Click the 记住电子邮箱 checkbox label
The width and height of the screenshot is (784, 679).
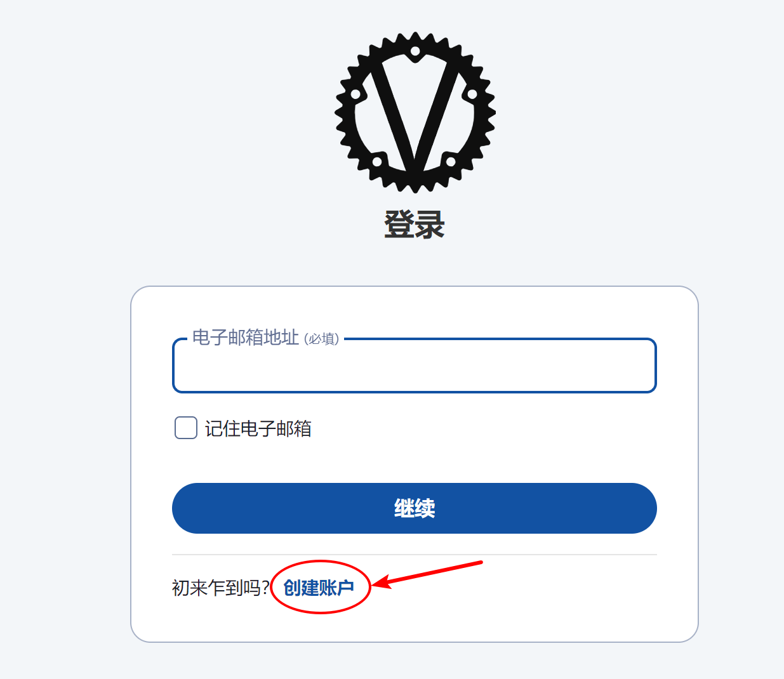pos(258,429)
